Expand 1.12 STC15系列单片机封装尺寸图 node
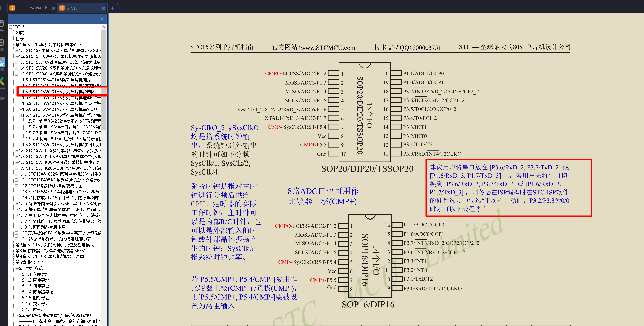Viewport: 644px width, 326px height. (17, 186)
